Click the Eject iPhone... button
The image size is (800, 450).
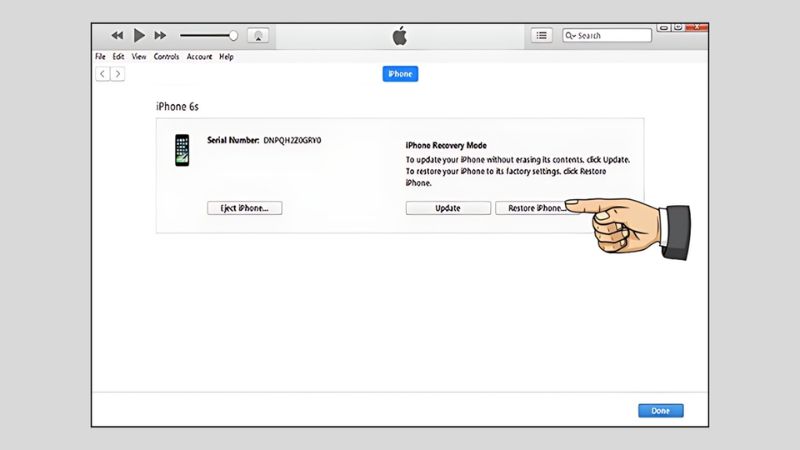[244, 208]
